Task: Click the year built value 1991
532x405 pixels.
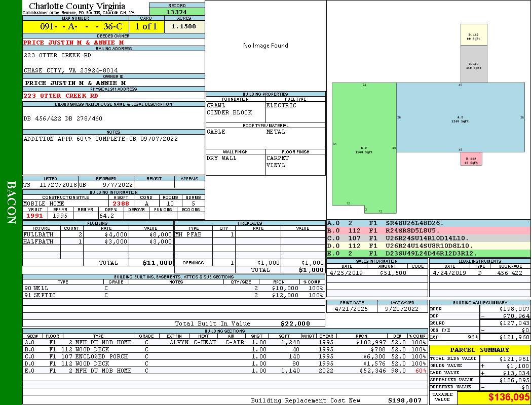Action: click(34, 216)
